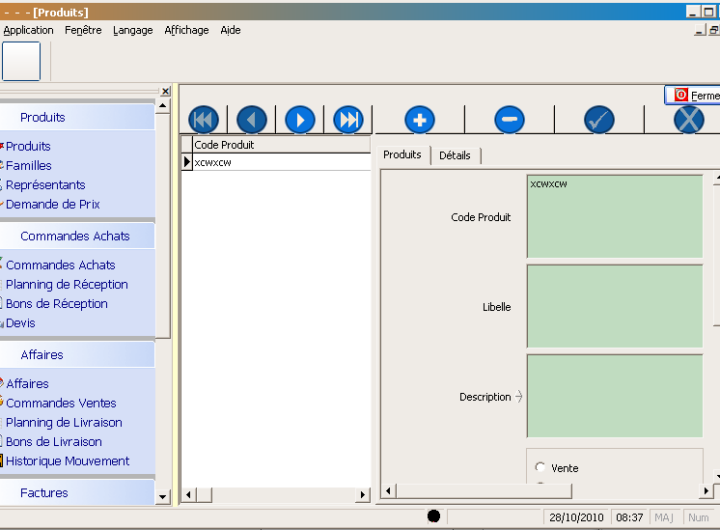Viewport: 720px width, 530px height.
Task: Go to the first record button
Action: click(x=203, y=120)
